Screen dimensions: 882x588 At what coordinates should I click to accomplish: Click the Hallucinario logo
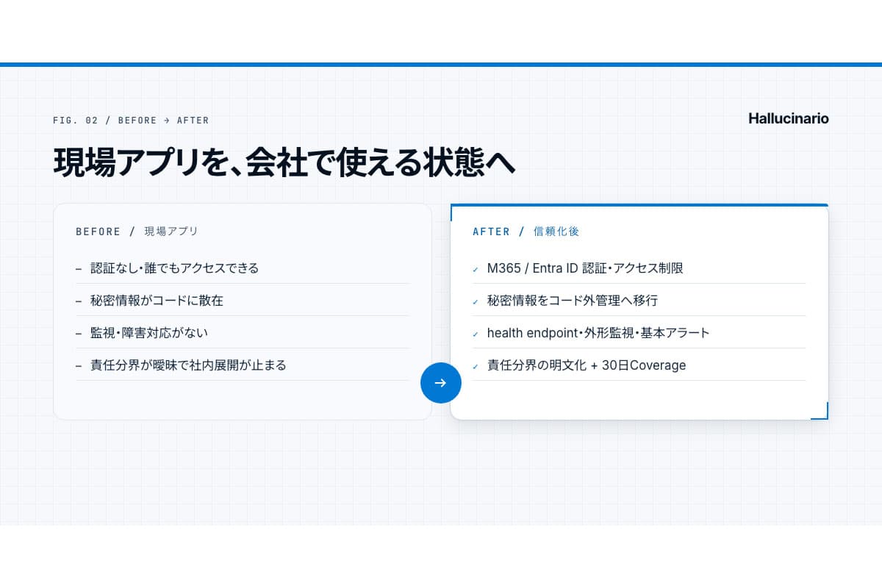click(x=789, y=118)
